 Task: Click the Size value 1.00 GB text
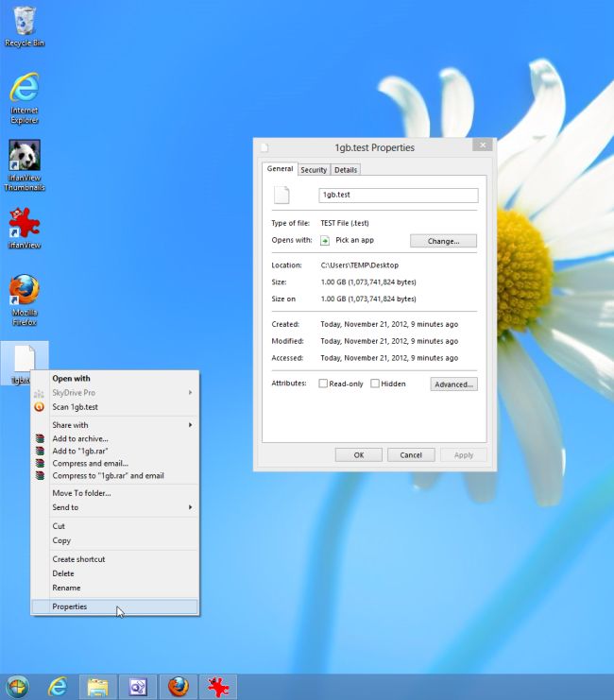[x=368, y=282]
